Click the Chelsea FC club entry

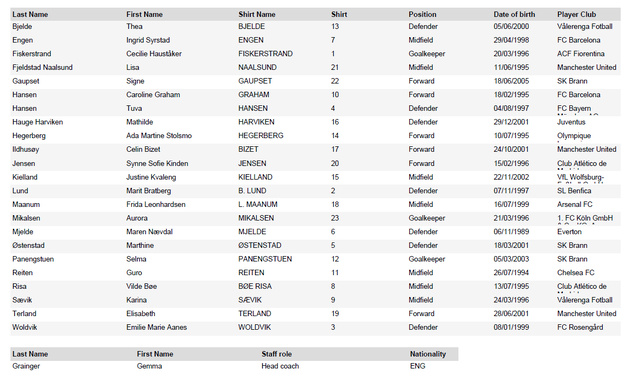coord(575,273)
